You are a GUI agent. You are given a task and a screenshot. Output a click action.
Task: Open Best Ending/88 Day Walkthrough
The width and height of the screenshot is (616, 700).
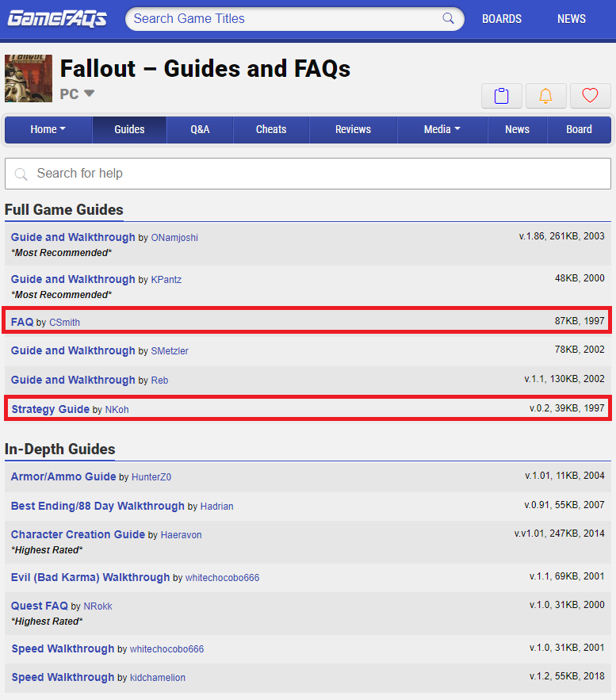point(98,506)
